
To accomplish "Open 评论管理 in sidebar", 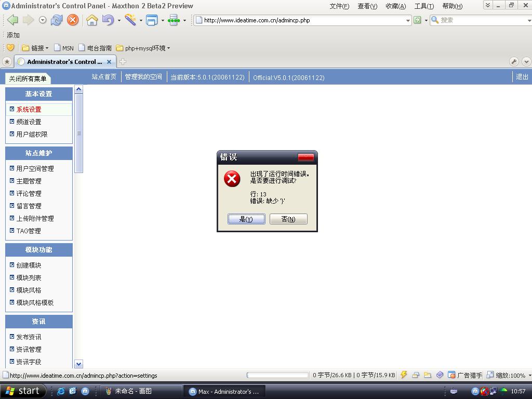I will (29, 194).
